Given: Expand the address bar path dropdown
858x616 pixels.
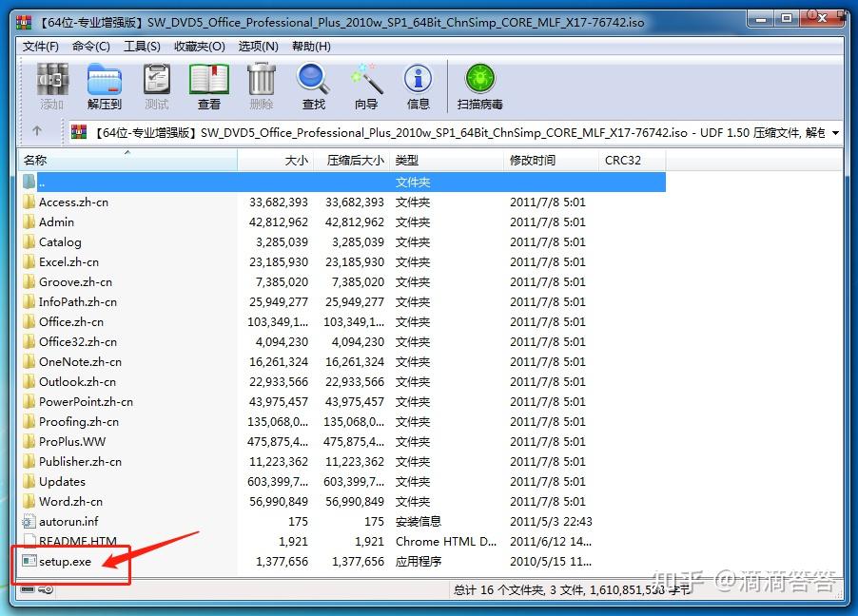Looking at the screenshot, I should (835, 133).
